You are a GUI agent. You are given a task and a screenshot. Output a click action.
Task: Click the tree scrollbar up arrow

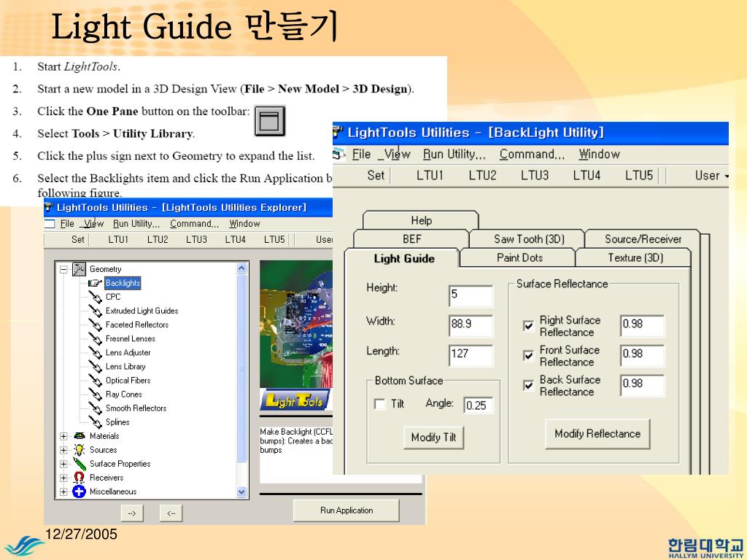[x=241, y=268]
